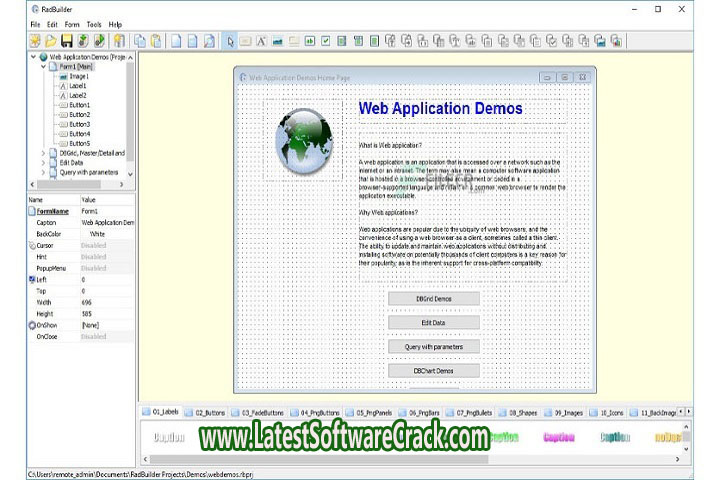Open the Tools menu

94,24
